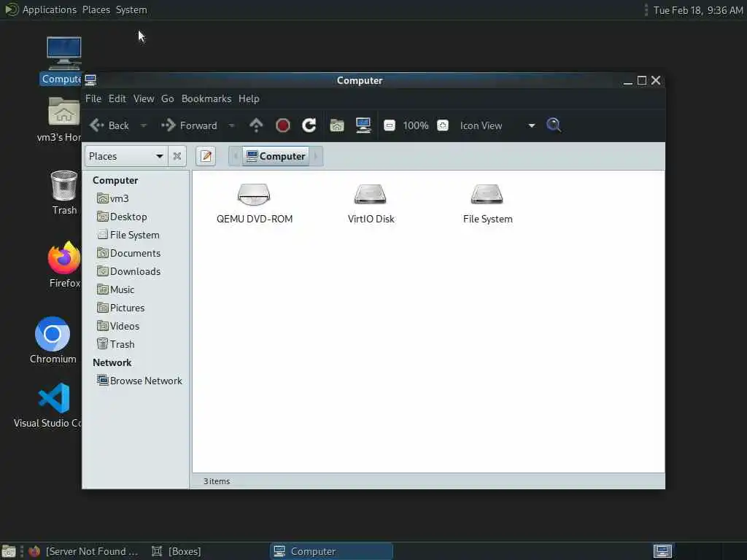The height and width of the screenshot is (560, 747).
Task: Go forward using Forward button
Action: click(x=189, y=125)
